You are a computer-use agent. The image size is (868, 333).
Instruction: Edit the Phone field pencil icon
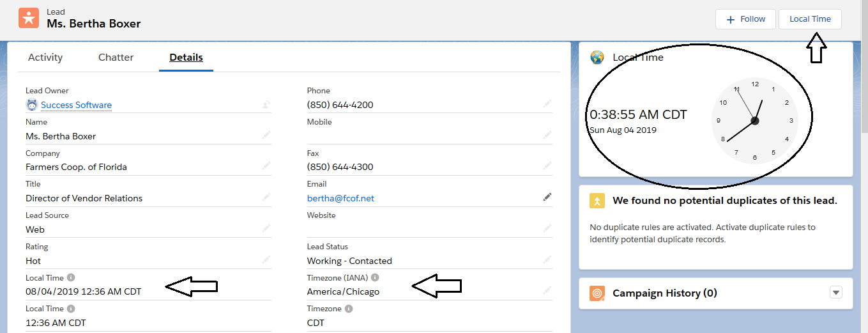pyautogui.click(x=547, y=104)
